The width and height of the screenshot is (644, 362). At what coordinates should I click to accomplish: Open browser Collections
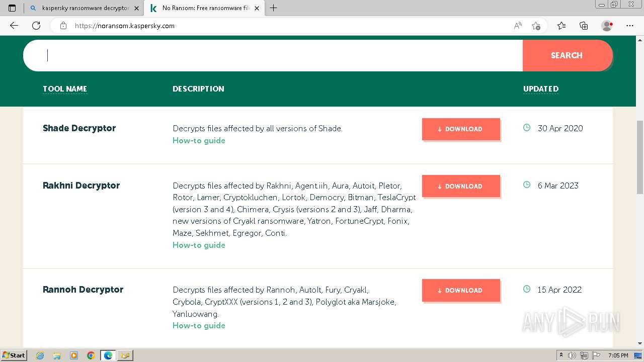pos(584,26)
